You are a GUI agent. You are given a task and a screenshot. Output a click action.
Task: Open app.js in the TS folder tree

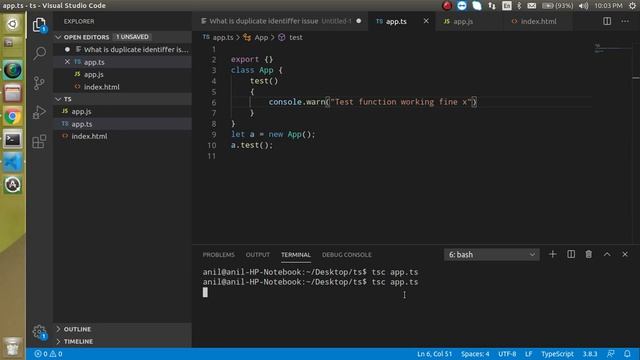122,111
